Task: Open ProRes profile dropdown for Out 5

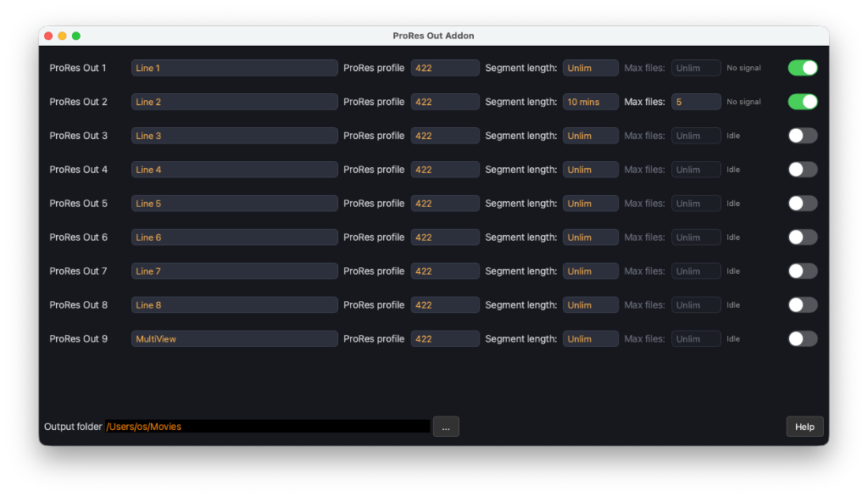Action: (x=445, y=204)
